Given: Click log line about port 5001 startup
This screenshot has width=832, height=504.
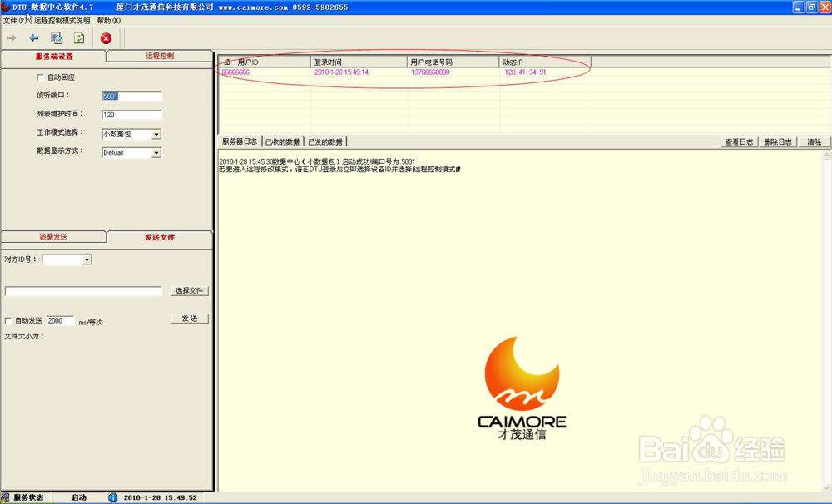Looking at the screenshot, I should [317, 161].
